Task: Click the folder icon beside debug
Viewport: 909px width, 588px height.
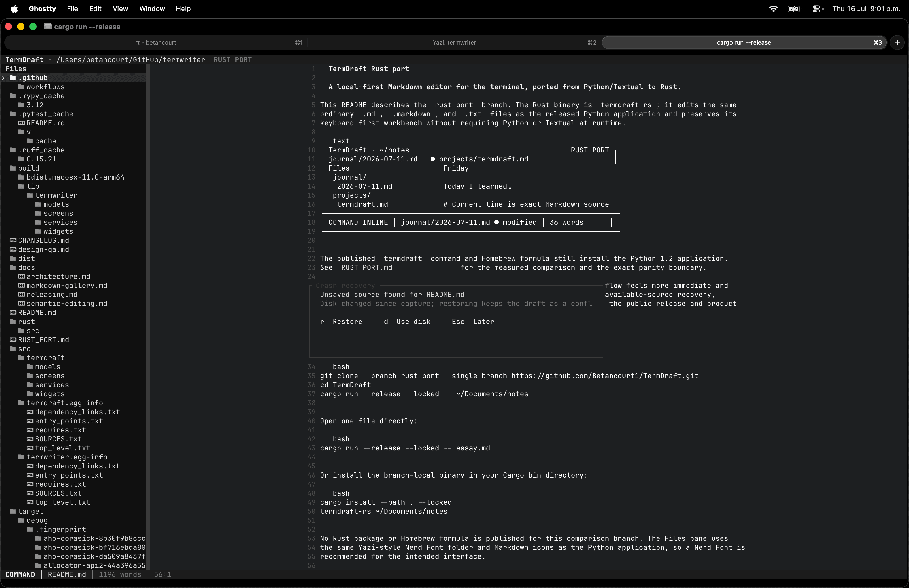Action: click(x=21, y=521)
